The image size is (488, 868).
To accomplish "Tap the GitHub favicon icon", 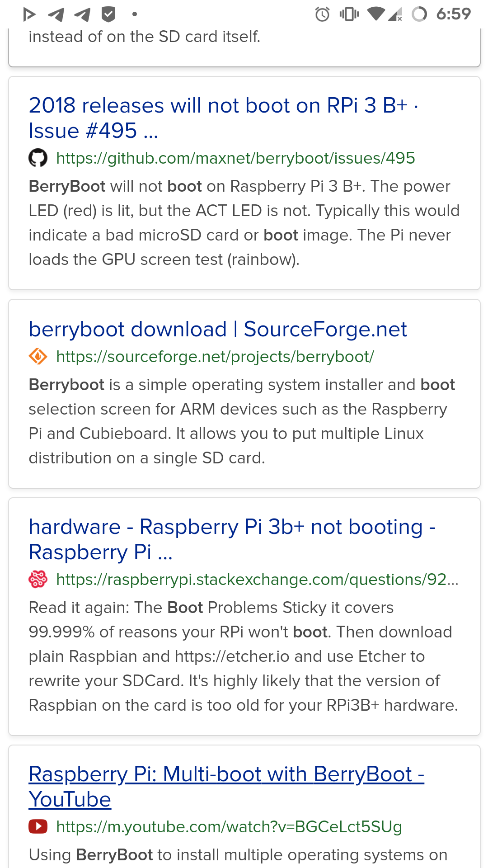I will 38,158.
